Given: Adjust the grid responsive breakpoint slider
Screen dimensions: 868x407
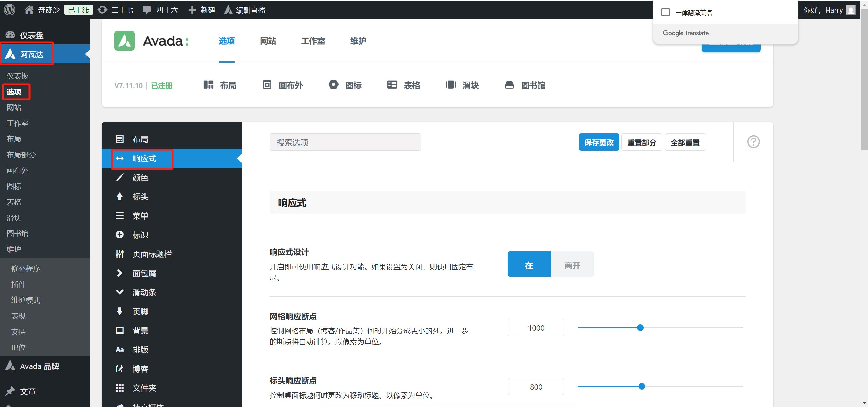Looking at the screenshot, I should (x=640, y=327).
